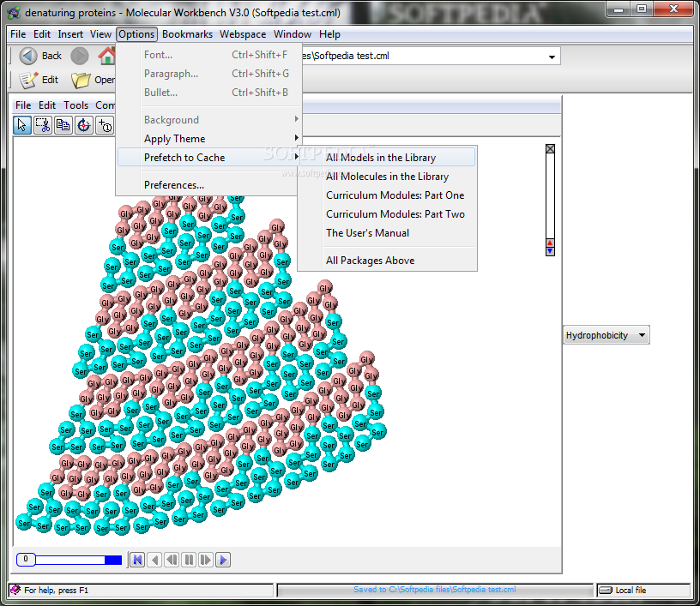Step the simulation back one frame
This screenshot has width=700, height=606.
(172, 559)
